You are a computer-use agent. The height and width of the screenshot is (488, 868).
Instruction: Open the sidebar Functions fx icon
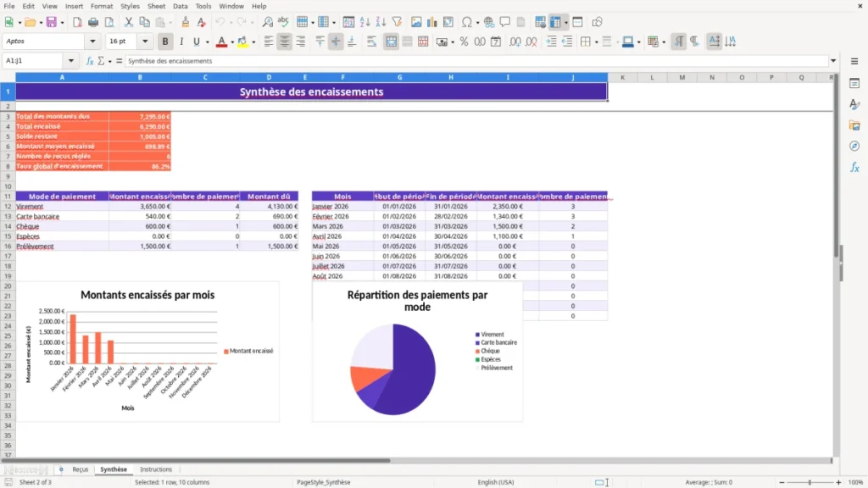click(854, 167)
